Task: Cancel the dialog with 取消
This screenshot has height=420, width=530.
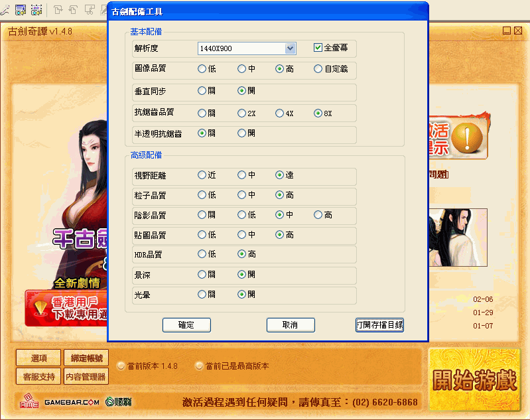Action: 291,325
